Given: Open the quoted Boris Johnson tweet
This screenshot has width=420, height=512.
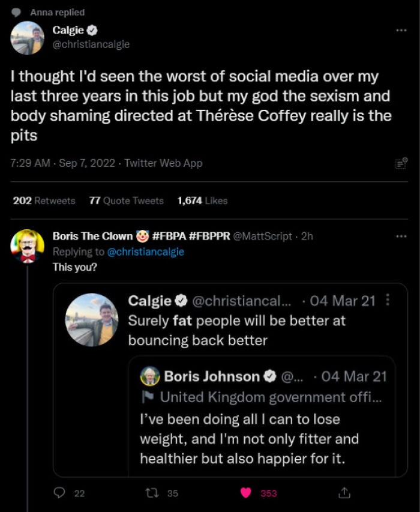Looking at the screenshot, I should (258, 420).
